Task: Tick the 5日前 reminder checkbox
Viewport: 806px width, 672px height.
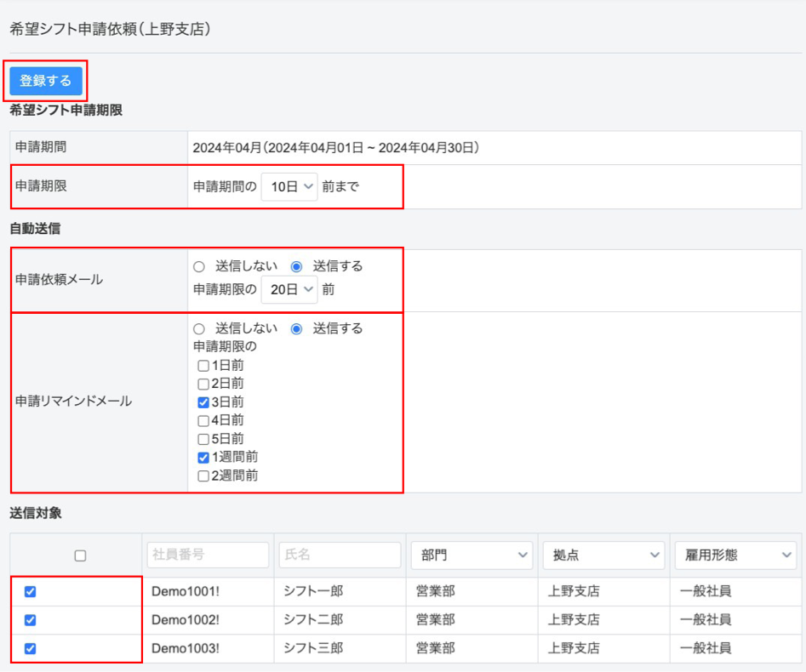Action: coord(203,439)
